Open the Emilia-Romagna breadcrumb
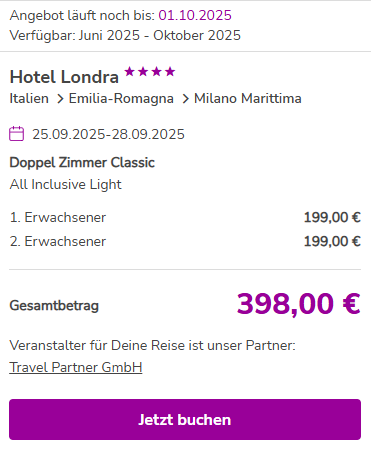 [x=121, y=99]
